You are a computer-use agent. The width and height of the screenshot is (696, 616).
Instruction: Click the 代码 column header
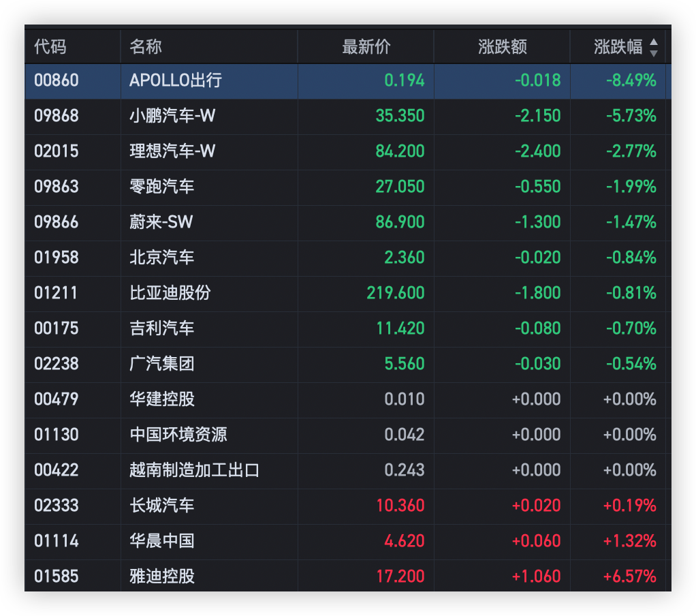(50, 46)
